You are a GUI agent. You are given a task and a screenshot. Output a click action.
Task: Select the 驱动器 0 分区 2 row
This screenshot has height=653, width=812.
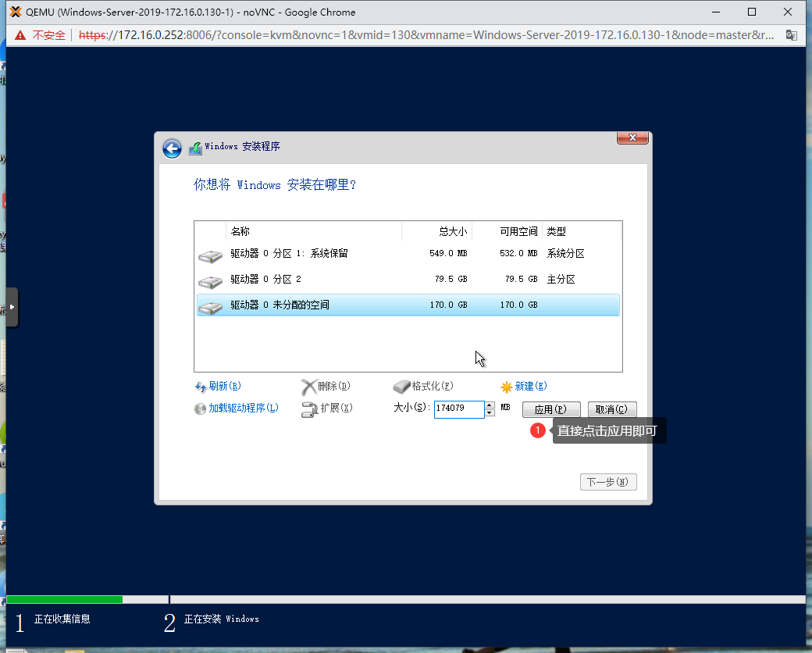[x=408, y=280]
